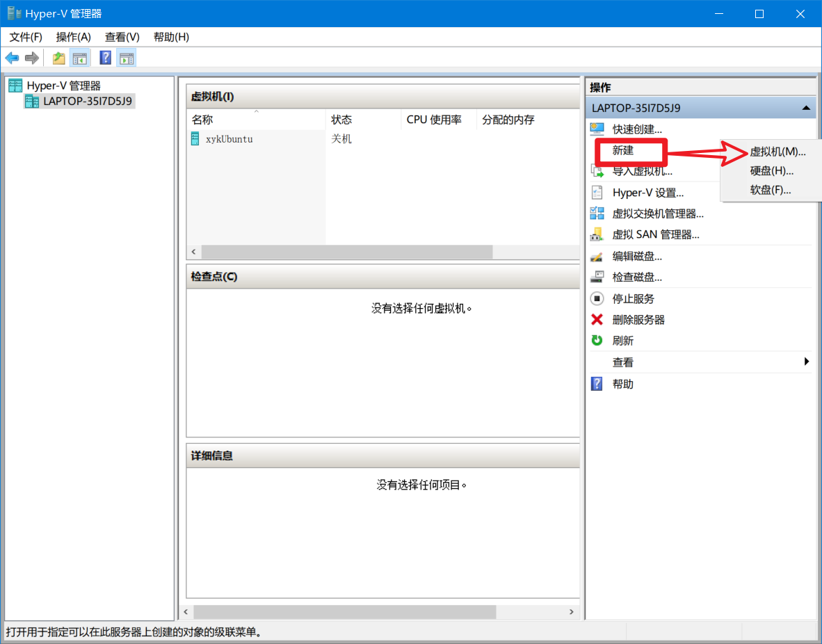Image resolution: width=822 pixels, height=644 pixels.
Task: Click the virtual machine list horizontal scrollbar
Action: coord(346,252)
